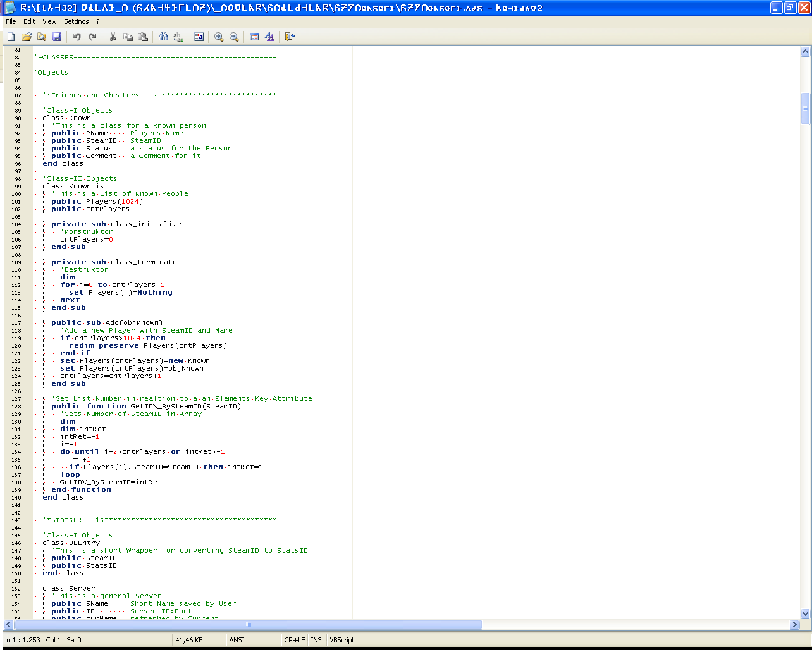The height and width of the screenshot is (650, 812).
Task: Click INS insert mode status
Action: 316,640
